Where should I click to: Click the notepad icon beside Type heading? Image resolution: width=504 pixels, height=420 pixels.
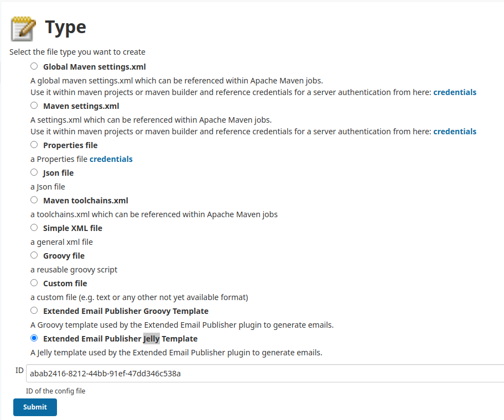click(x=23, y=29)
